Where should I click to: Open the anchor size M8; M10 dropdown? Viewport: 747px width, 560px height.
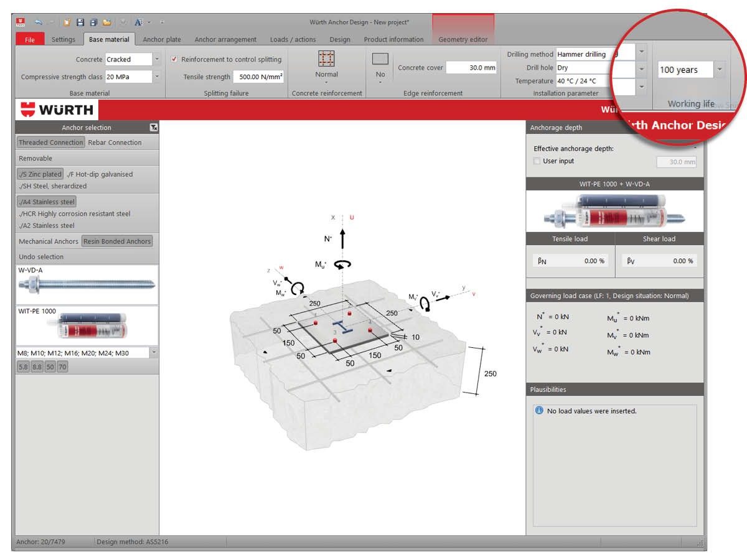coord(154,353)
